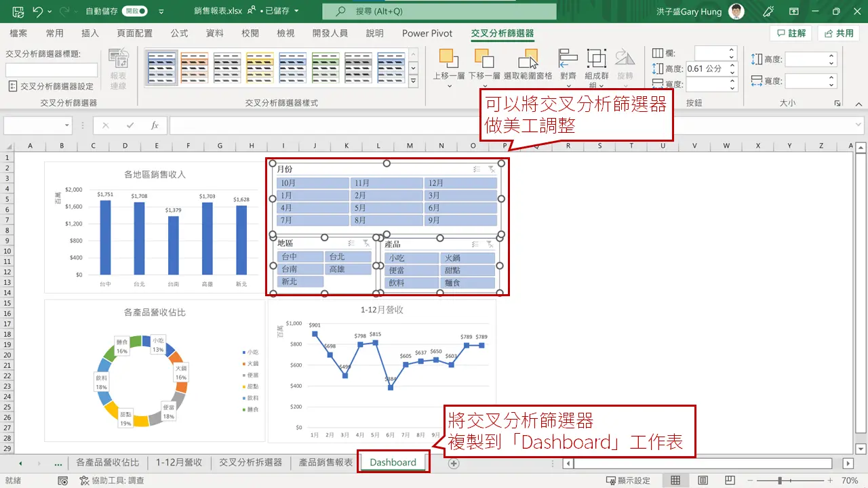Open 交叉分析篩選器設定 settings
The image size is (868, 488).
52,86
